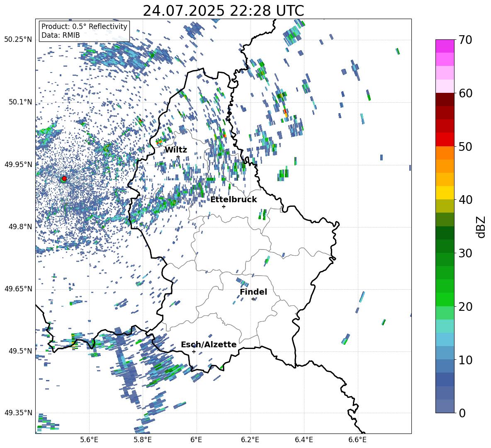Click the 6.2°E longitude label
Viewport: 491px width, 448px height.
[x=250, y=440]
